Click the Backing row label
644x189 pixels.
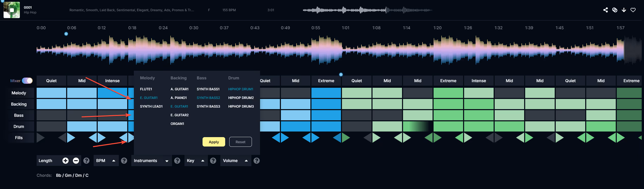click(19, 104)
